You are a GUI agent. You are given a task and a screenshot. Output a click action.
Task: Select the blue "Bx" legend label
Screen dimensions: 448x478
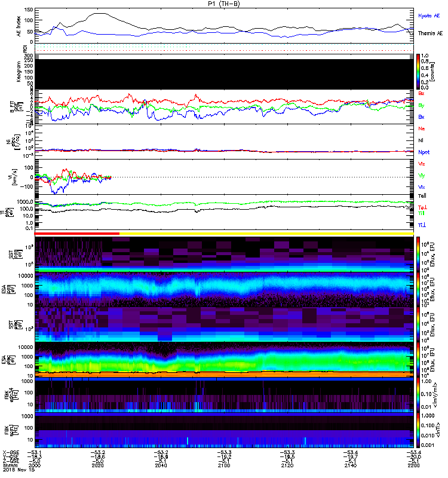(x=421, y=117)
